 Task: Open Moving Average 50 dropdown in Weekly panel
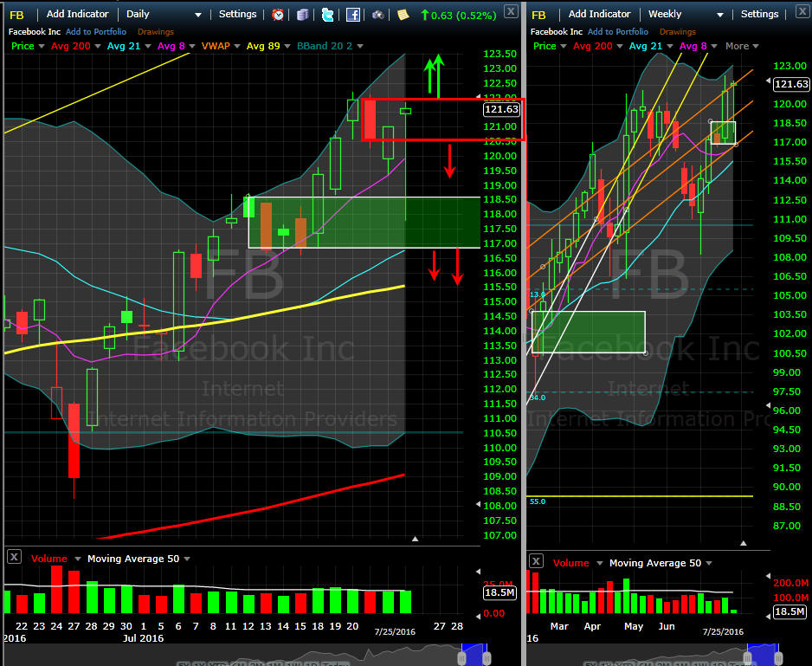(709, 563)
